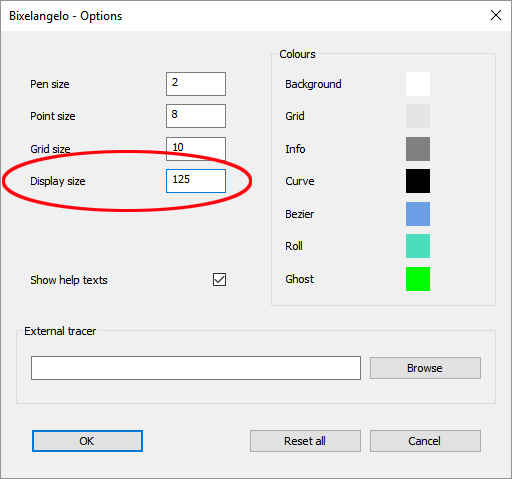
Task: Open the blue Bezier colour swatch
Action: (x=418, y=214)
